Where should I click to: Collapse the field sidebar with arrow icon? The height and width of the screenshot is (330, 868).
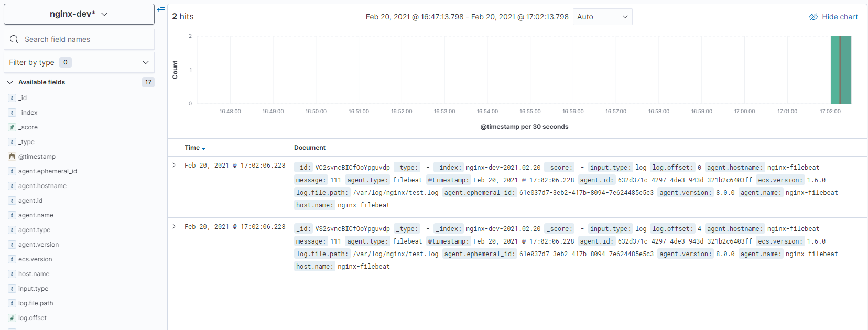(x=161, y=9)
